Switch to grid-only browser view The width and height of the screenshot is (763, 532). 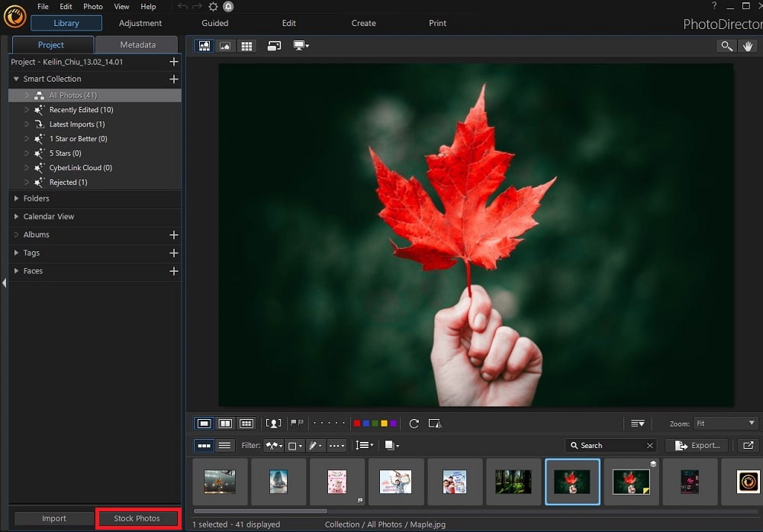[246, 46]
